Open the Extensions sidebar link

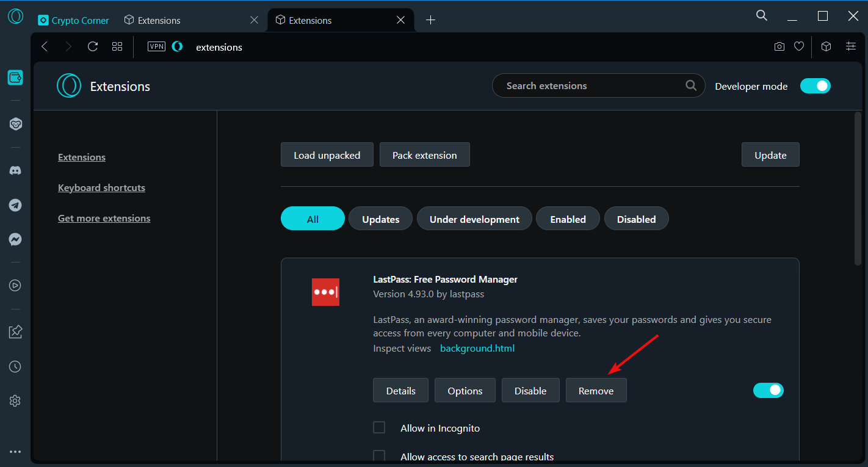coord(82,157)
